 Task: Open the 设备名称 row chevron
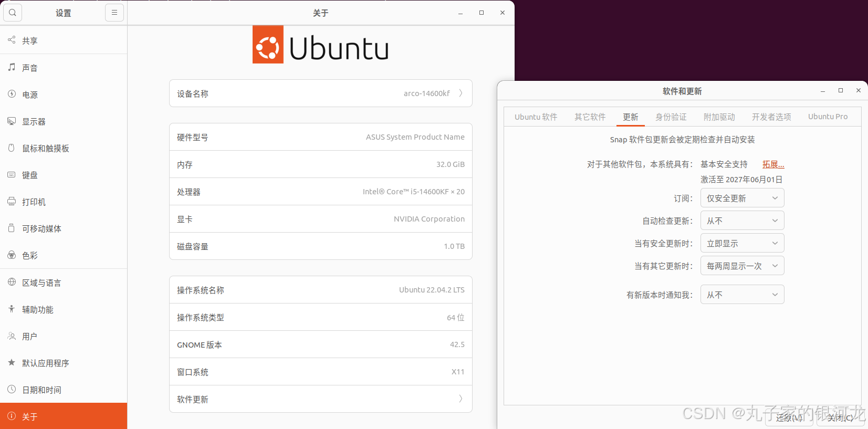point(461,93)
